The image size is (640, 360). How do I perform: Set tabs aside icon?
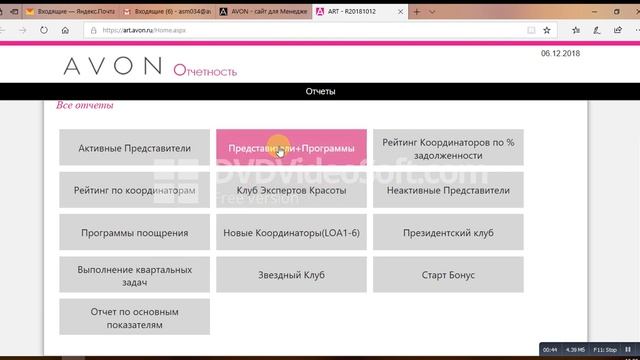14,11
